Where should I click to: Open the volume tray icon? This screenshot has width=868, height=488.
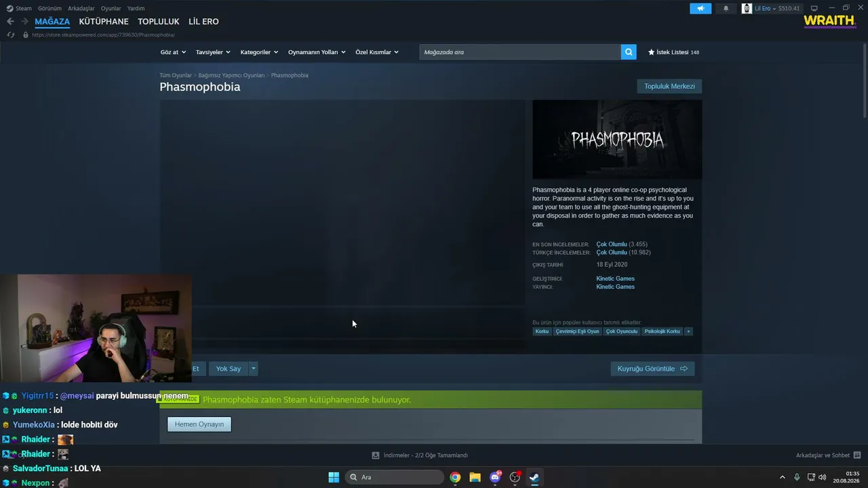(823, 477)
